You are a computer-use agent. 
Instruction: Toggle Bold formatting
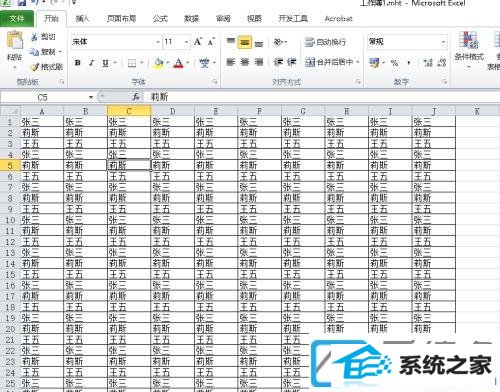77,63
